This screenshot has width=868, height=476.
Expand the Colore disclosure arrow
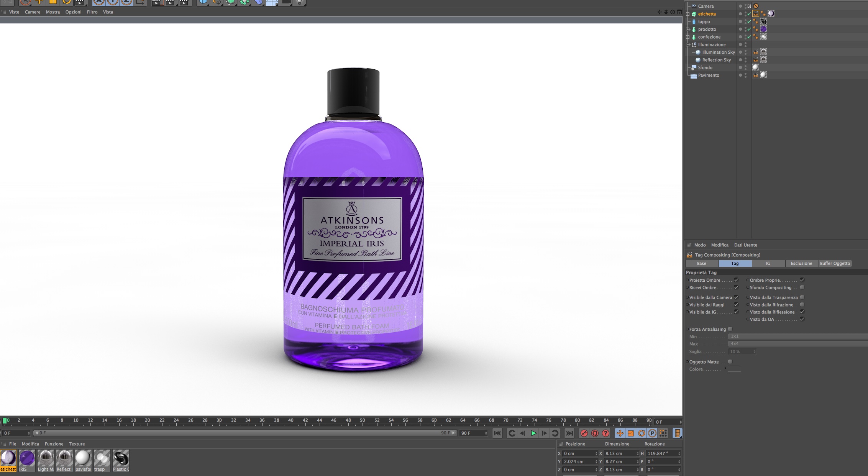click(x=725, y=369)
